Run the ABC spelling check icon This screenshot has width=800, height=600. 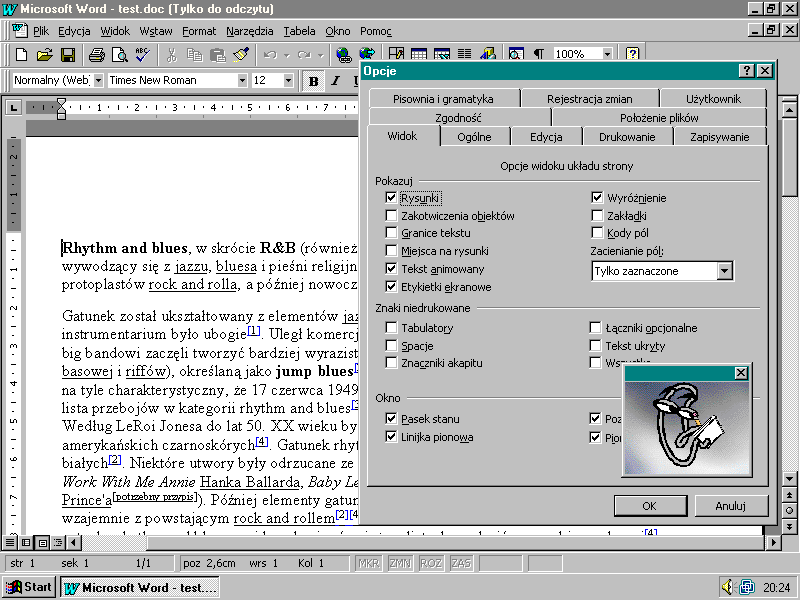[143, 54]
